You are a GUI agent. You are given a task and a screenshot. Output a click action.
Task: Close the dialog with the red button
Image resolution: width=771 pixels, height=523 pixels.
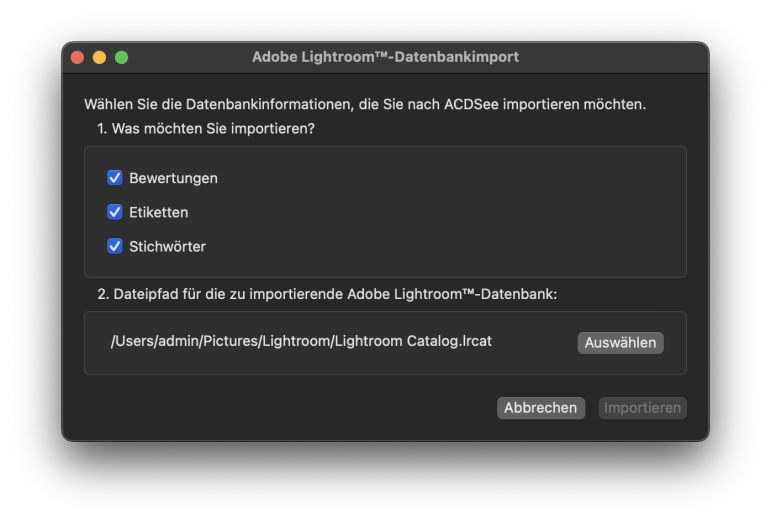(77, 57)
